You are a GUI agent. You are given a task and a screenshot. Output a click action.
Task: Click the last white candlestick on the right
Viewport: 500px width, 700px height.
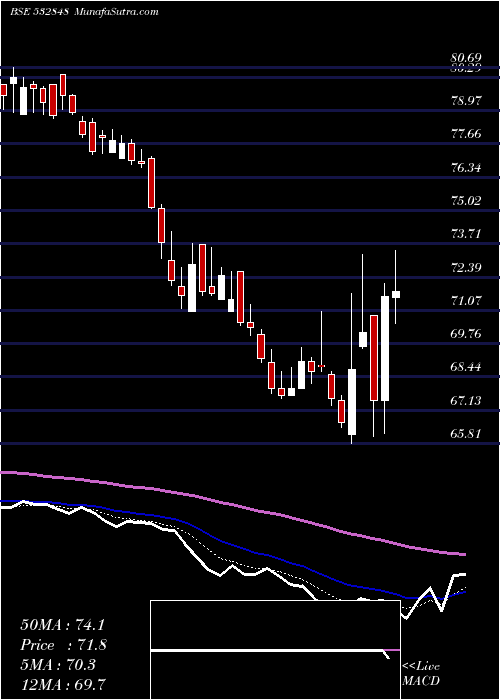[x=396, y=294]
